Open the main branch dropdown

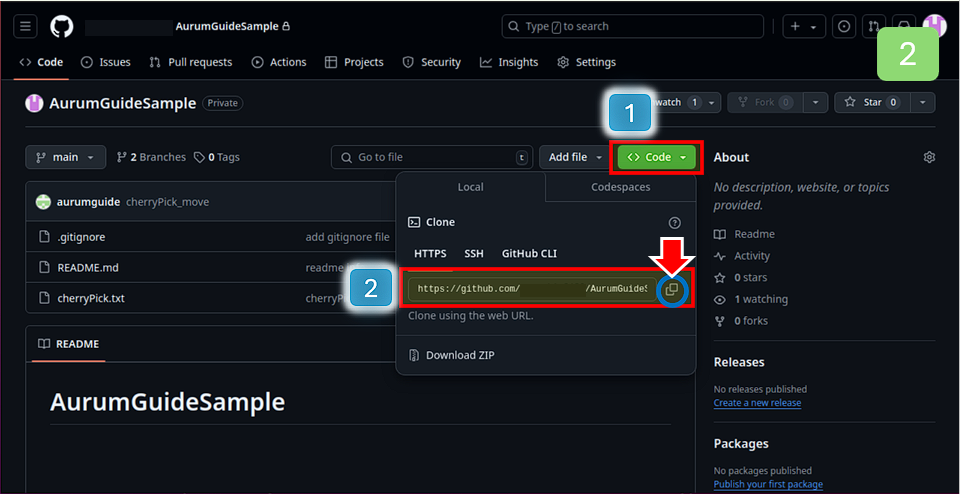66,157
